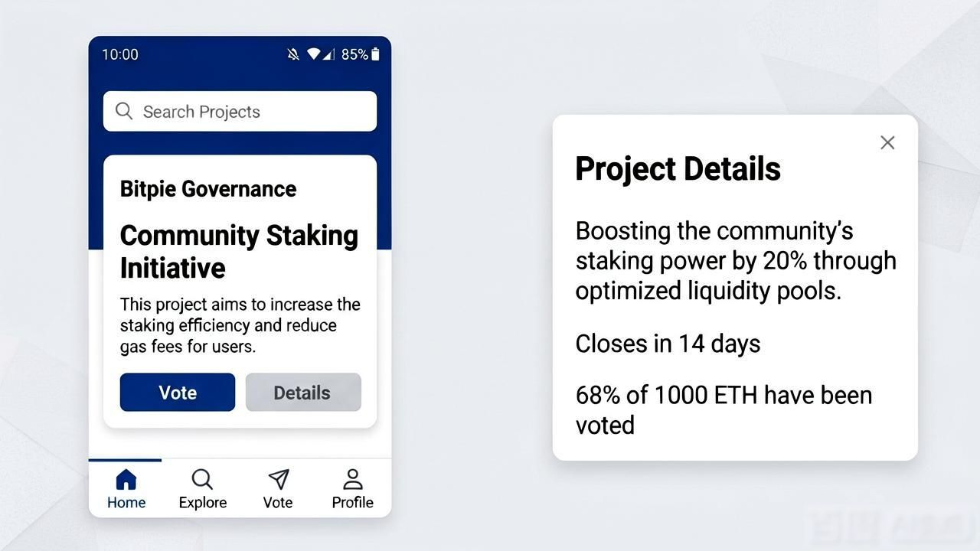The image size is (980, 551).
Task: Tap the Wi-Fi signal status icon
Action: 313,54
